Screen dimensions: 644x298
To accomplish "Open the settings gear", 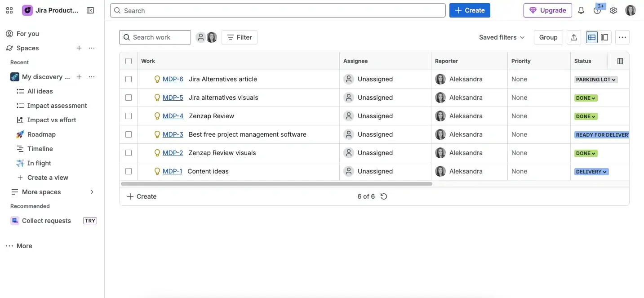I will pos(613,10).
